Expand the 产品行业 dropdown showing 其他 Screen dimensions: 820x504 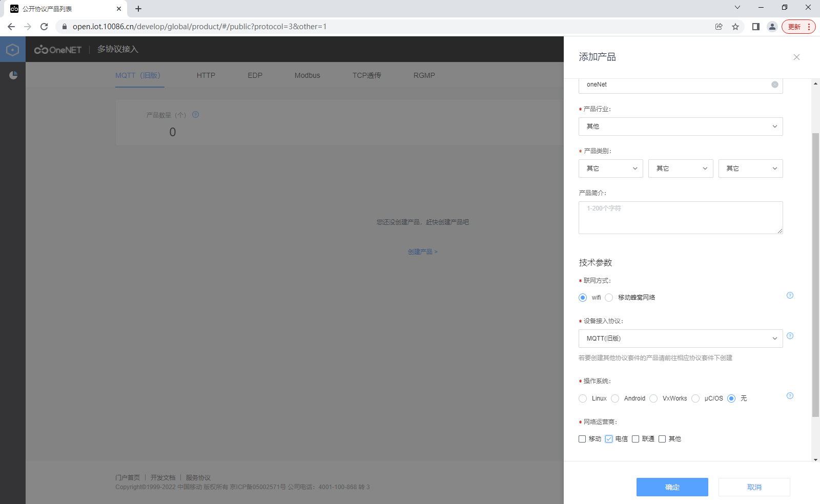680,127
